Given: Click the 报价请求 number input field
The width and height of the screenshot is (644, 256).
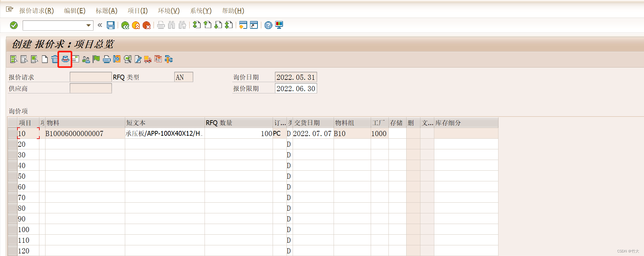Looking at the screenshot, I should point(91,77).
